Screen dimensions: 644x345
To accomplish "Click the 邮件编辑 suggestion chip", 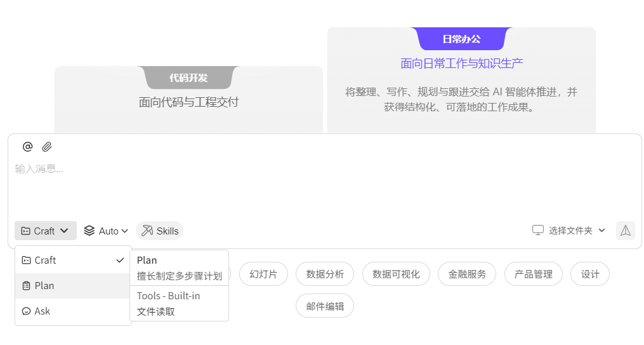I will [x=325, y=306].
